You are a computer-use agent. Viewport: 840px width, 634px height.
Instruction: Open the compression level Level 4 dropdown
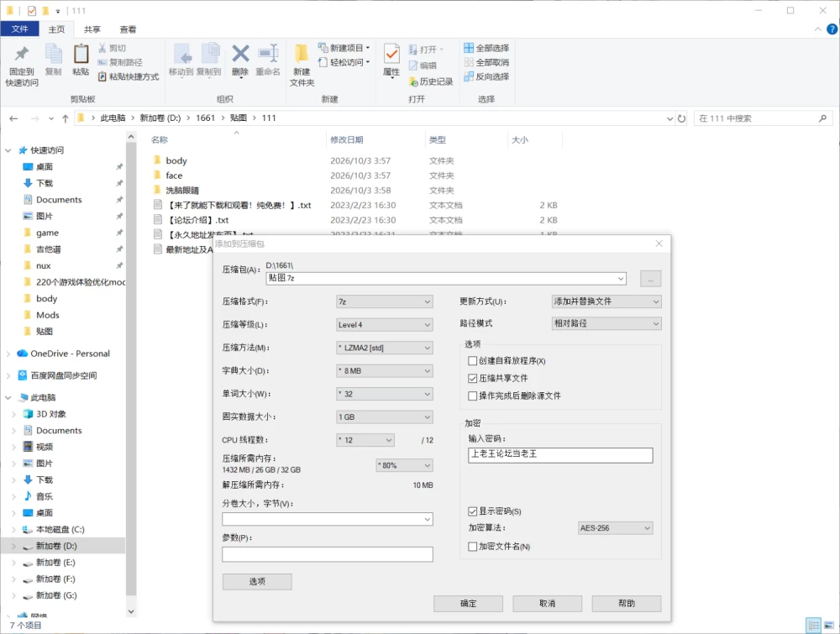coord(385,324)
